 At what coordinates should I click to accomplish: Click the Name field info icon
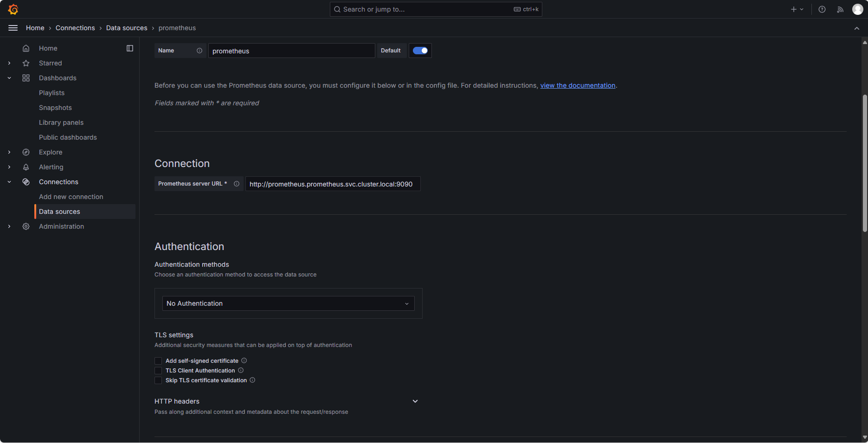click(x=199, y=51)
